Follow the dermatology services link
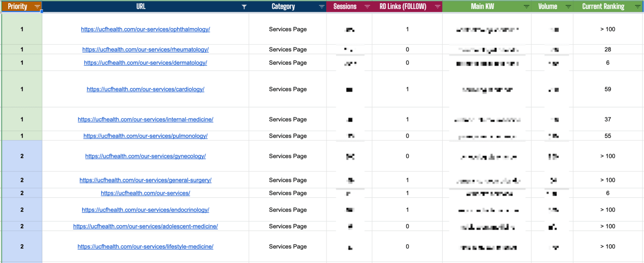 click(x=145, y=63)
